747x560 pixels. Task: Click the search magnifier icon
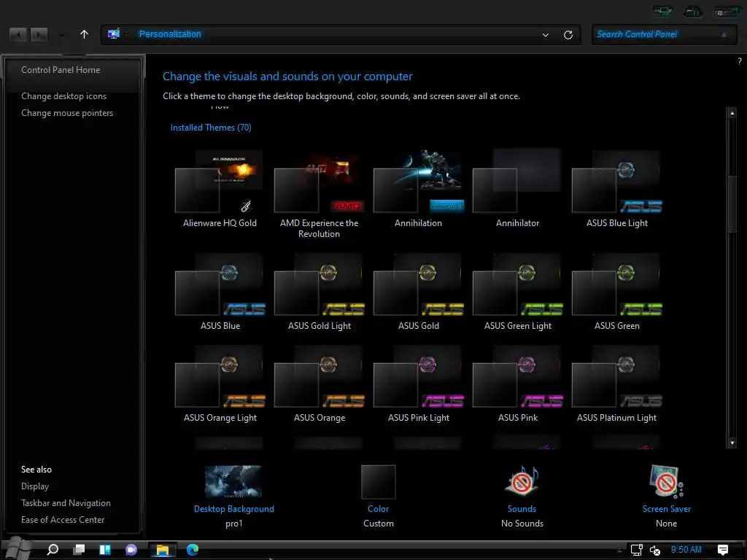(x=724, y=34)
